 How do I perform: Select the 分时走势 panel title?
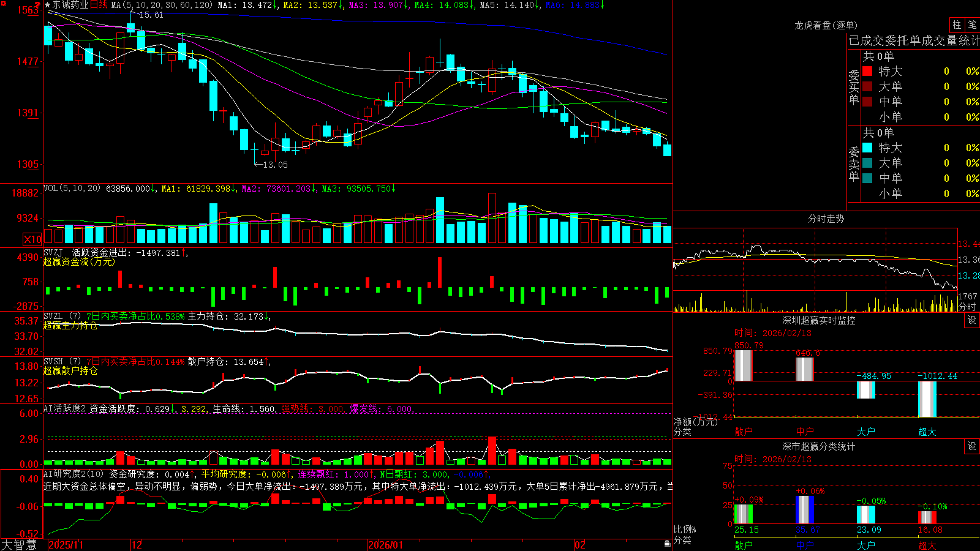[x=826, y=219]
